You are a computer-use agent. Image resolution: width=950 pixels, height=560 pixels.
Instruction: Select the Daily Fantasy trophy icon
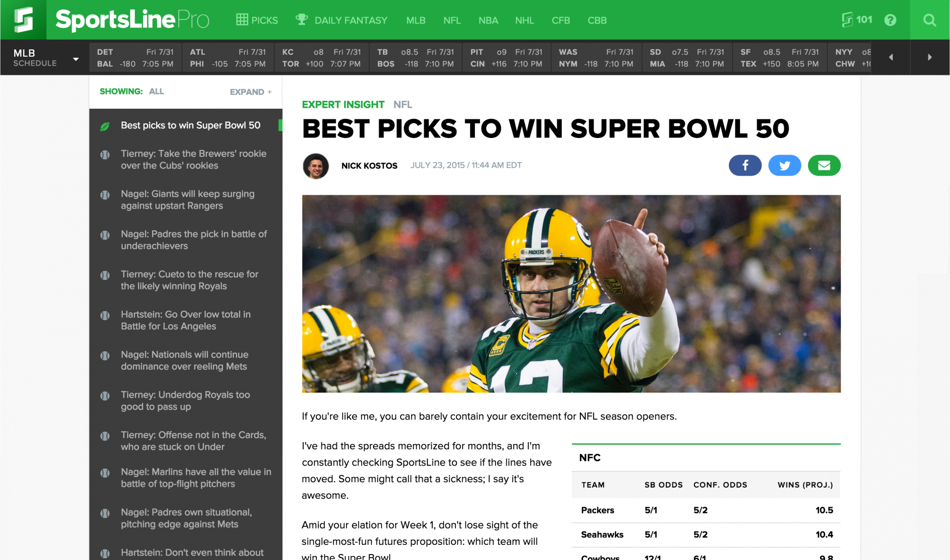pos(302,20)
